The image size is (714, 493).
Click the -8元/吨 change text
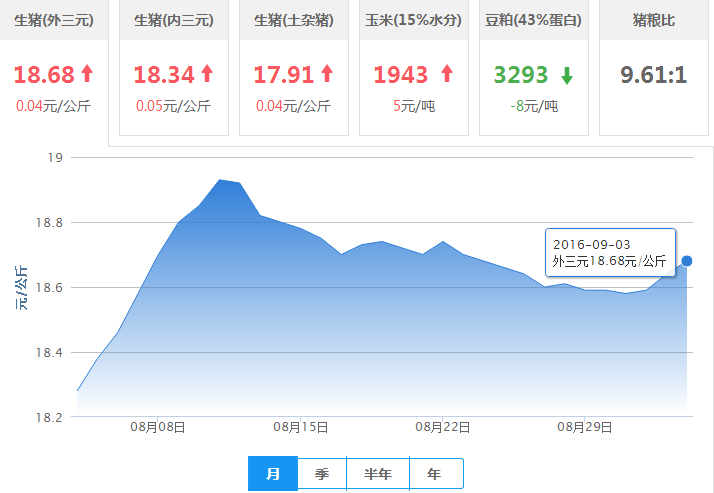534,106
